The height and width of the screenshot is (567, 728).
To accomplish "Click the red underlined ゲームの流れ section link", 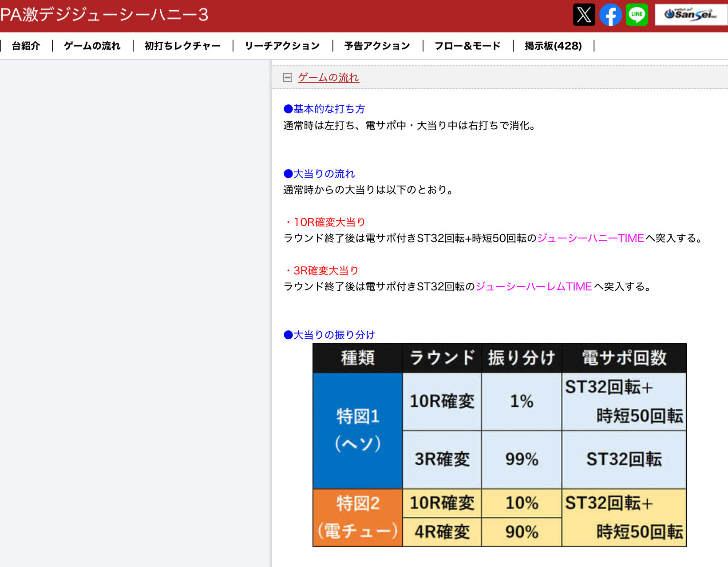I will [328, 78].
